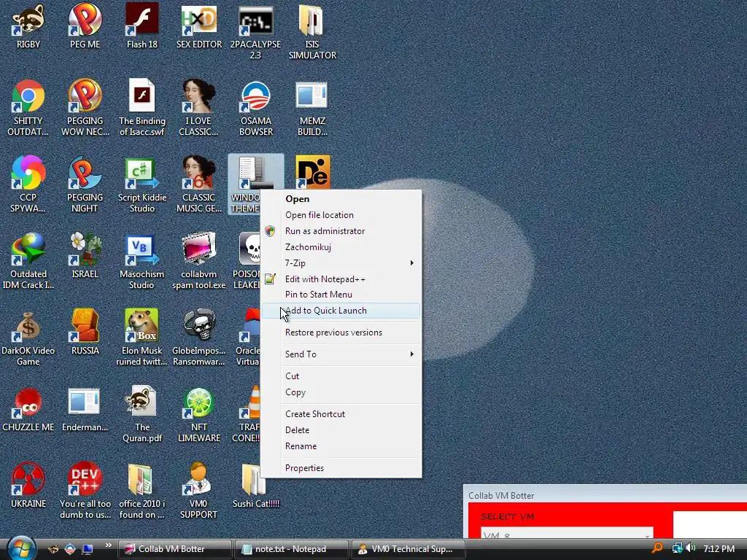The image size is (747, 560).
Task: Select the Script Kiddie Studio icon
Action: [142, 184]
